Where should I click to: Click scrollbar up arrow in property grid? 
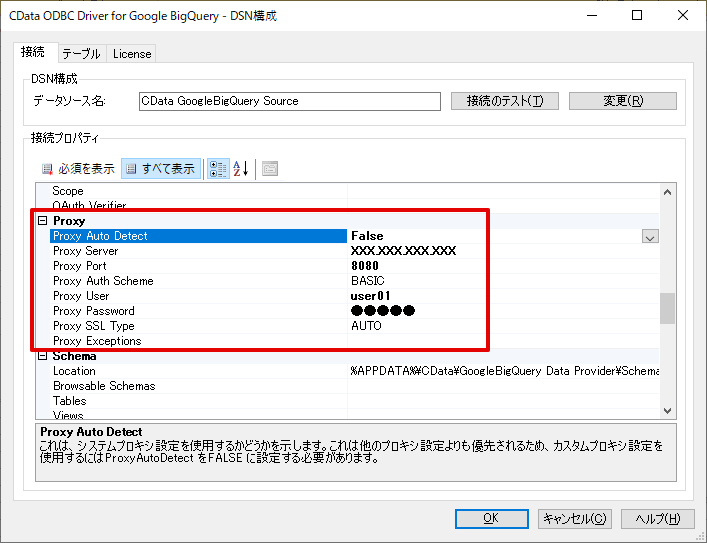coord(667,192)
